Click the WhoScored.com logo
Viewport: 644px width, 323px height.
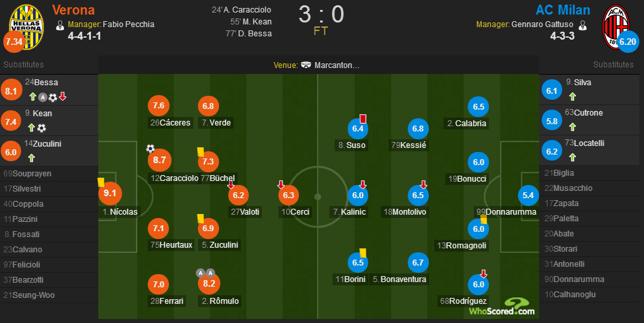pyautogui.click(x=502, y=307)
